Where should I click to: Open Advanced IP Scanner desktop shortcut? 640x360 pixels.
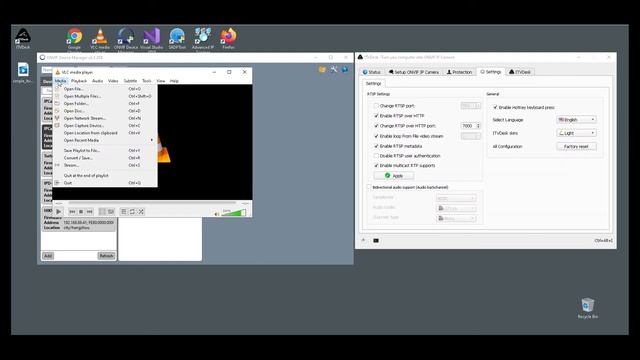point(203,39)
